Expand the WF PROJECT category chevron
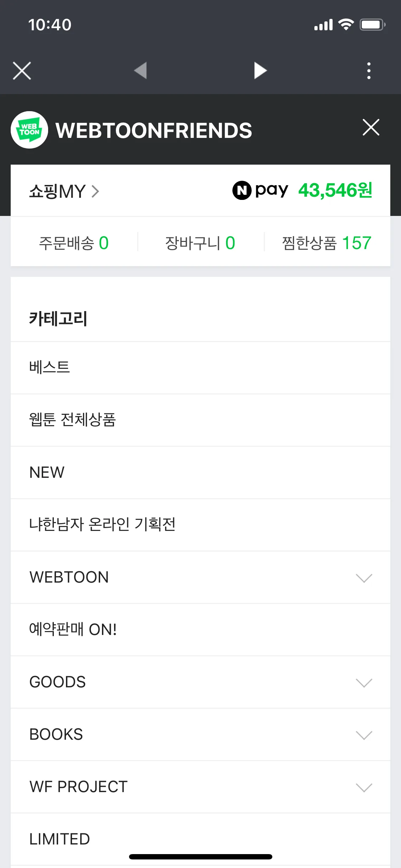 point(364,787)
